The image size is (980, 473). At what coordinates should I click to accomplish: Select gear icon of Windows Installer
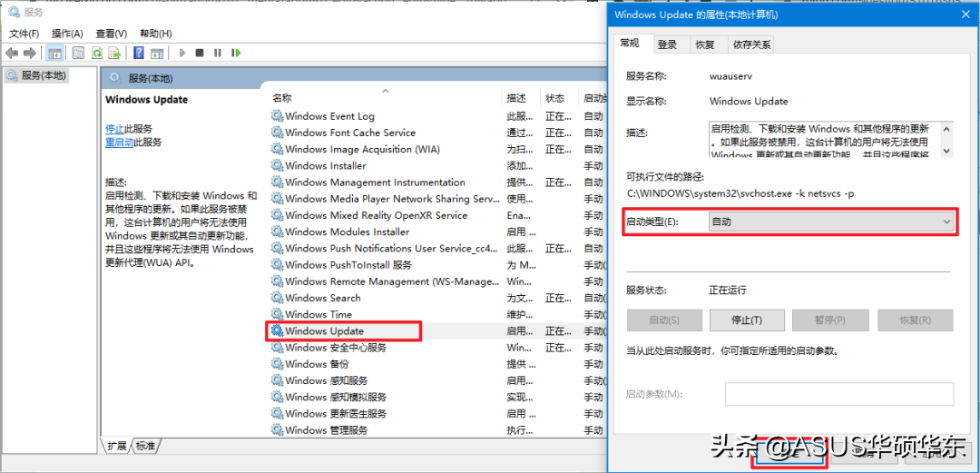pos(277,165)
